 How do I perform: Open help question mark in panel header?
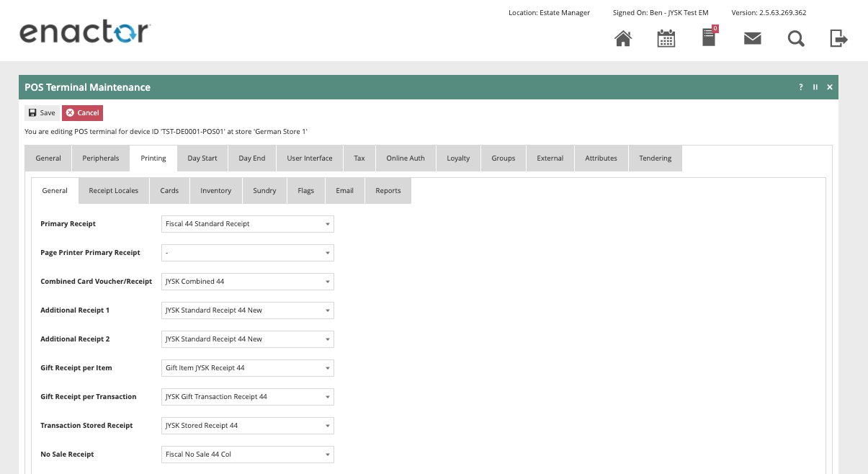(801, 87)
